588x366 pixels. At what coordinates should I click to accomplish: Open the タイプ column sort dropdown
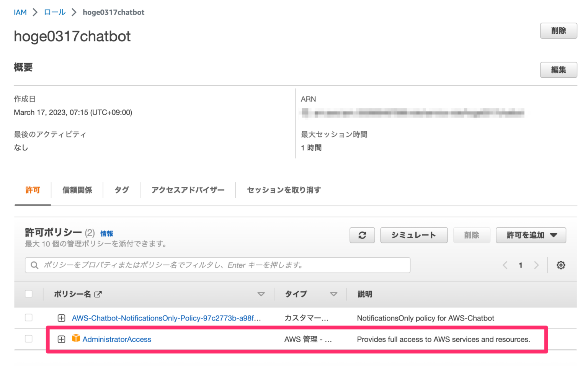pyautogui.click(x=334, y=294)
